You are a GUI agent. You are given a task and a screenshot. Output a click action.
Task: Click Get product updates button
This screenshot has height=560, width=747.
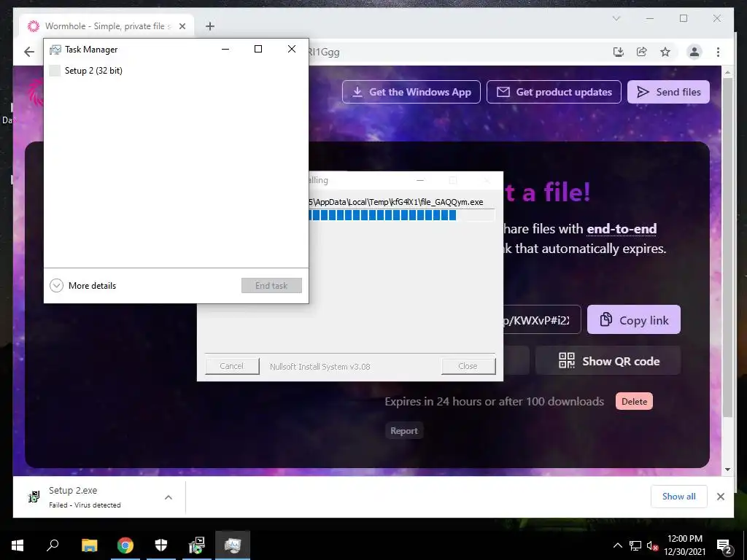point(554,92)
